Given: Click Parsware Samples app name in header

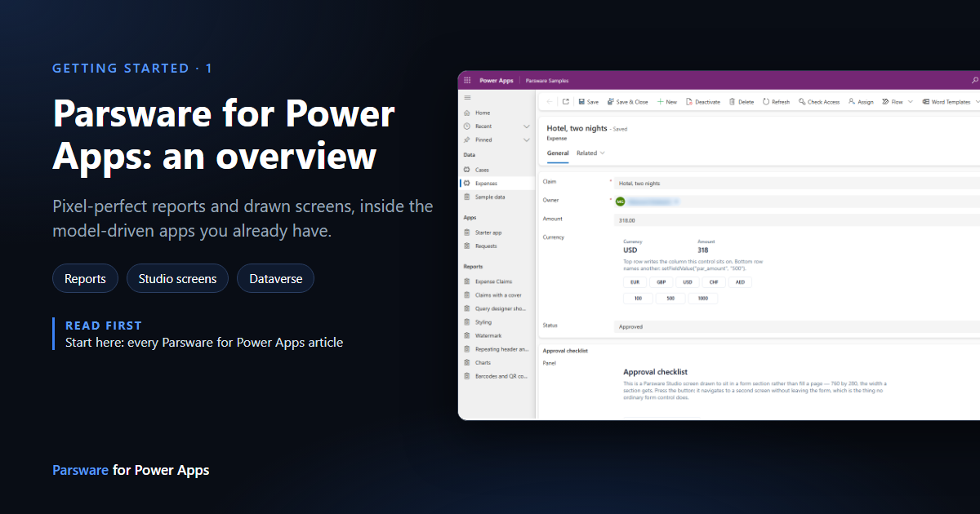Looking at the screenshot, I should pyautogui.click(x=547, y=81).
